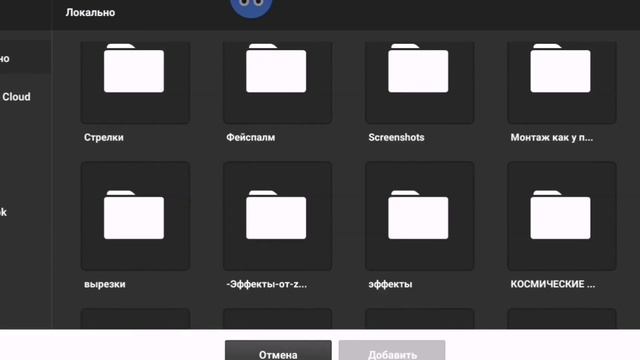
Task: Click the Монтаж как у п... label
Action: tap(552, 138)
